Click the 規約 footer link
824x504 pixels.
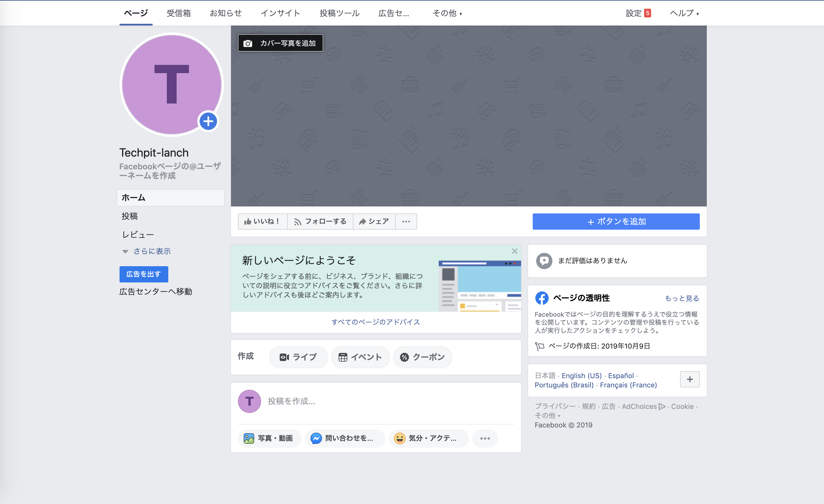pyautogui.click(x=589, y=406)
